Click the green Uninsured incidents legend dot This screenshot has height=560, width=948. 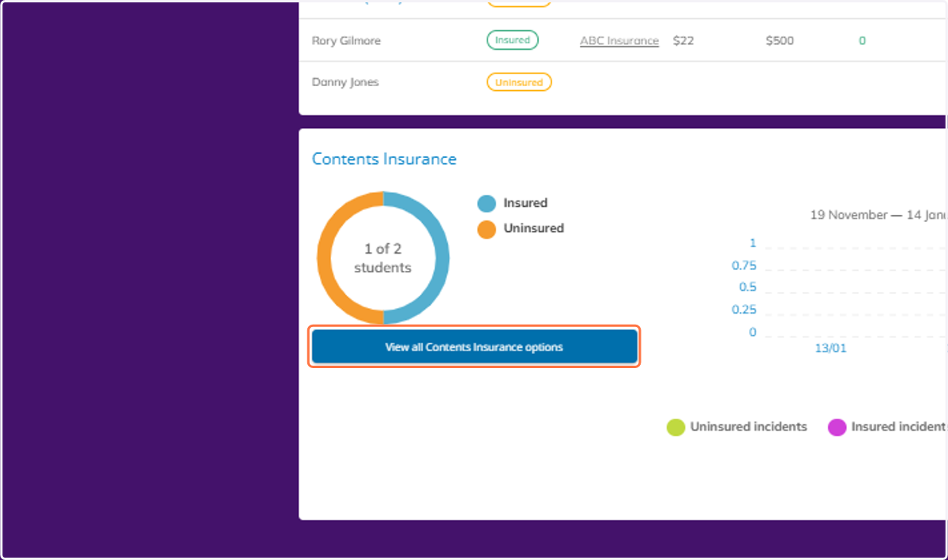(675, 427)
